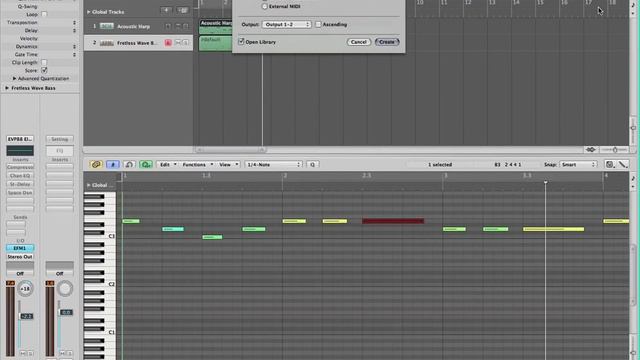Click the EFM1 instrument slot

(20, 248)
